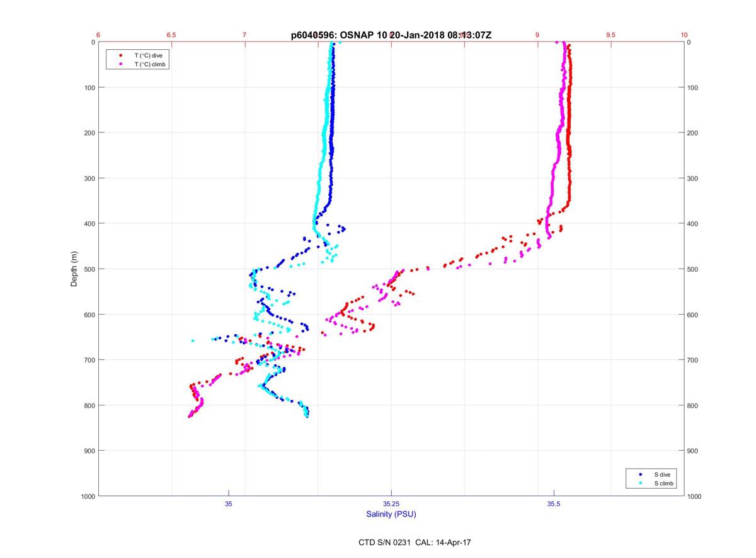Click the blue dot marker in salinity legend
The width and height of the screenshot is (756, 558).
640,474
